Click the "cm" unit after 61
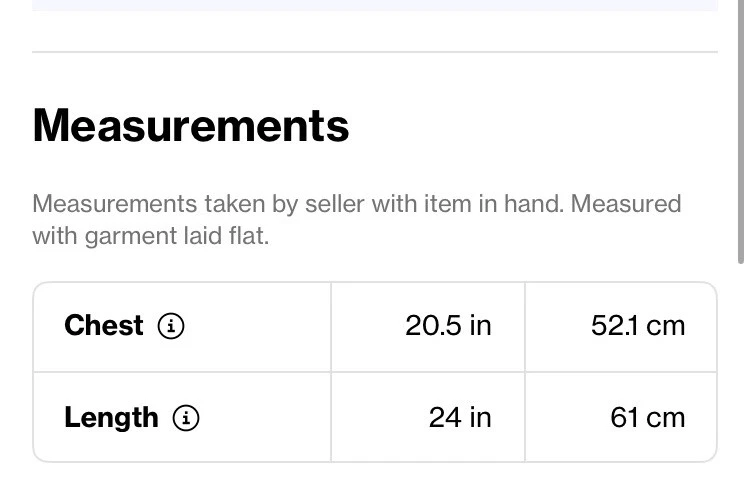This screenshot has height=504, width=750. (x=666, y=418)
